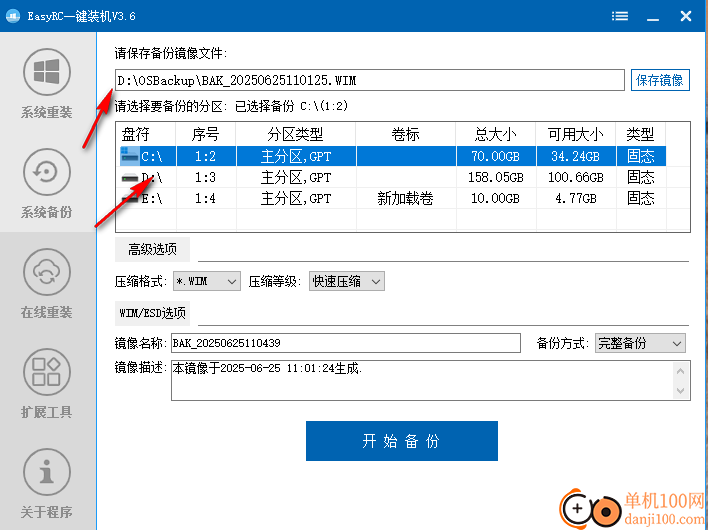708x530 pixels.
Task: Click the 在线重装 sidebar label
Action: tap(47, 312)
